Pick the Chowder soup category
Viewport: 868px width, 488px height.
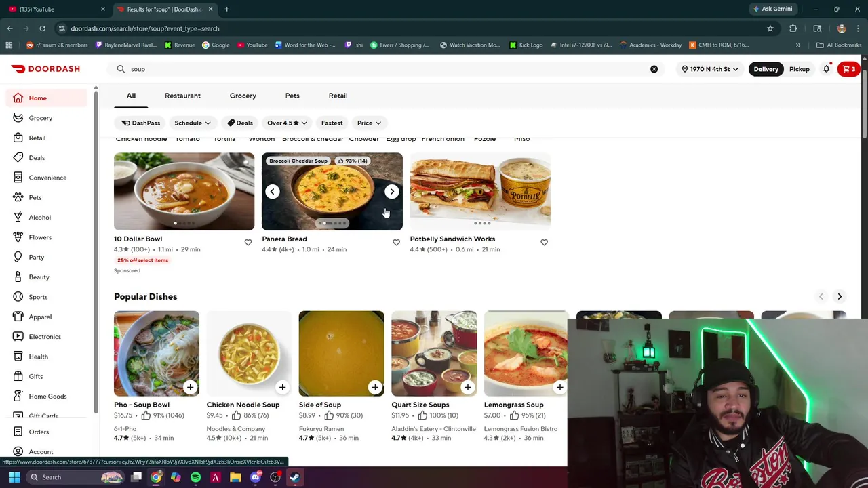click(x=364, y=139)
